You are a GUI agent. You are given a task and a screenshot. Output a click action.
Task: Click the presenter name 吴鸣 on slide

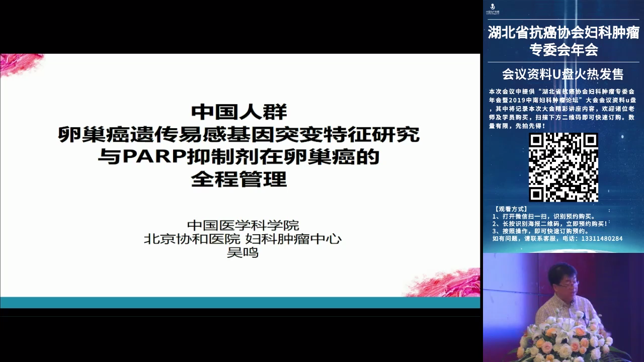(243, 253)
